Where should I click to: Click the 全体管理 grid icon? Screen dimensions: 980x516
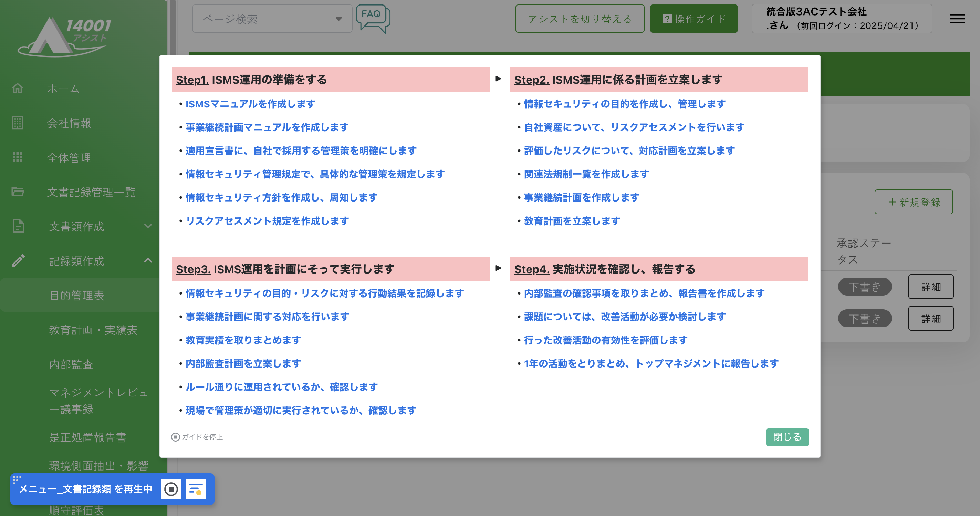pos(18,157)
